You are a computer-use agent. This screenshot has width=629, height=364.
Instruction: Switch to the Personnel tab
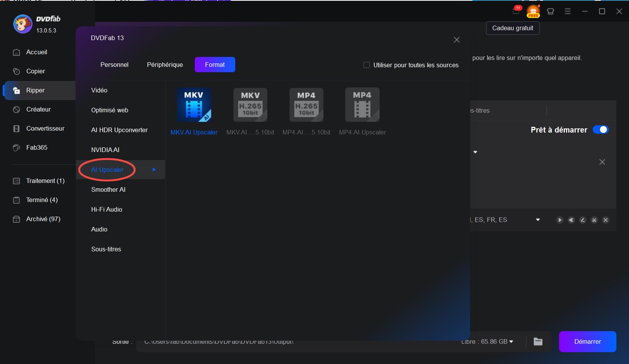114,65
